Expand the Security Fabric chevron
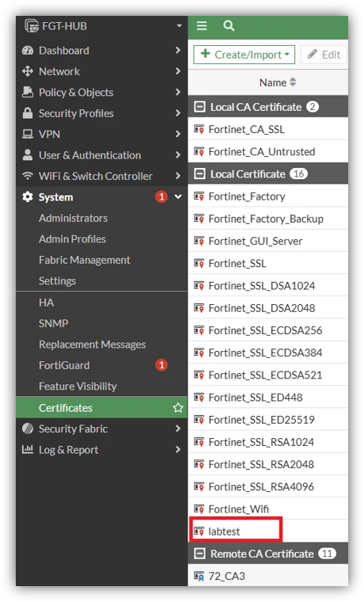This screenshot has height=602, width=364. tap(177, 428)
